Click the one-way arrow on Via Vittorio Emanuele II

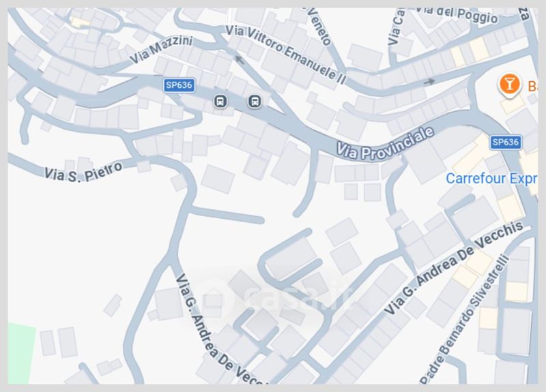pos(429,82)
